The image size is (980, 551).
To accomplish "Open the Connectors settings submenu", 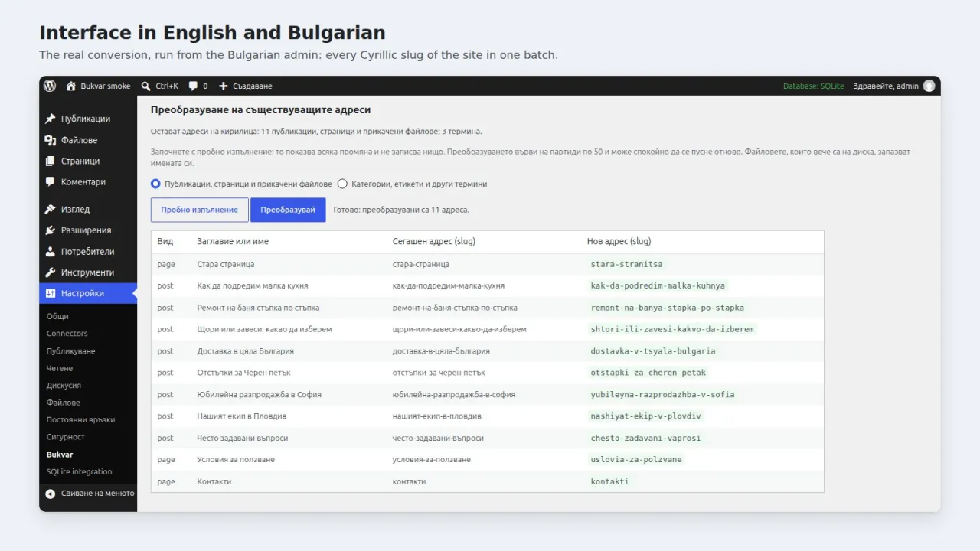I will [x=67, y=334].
